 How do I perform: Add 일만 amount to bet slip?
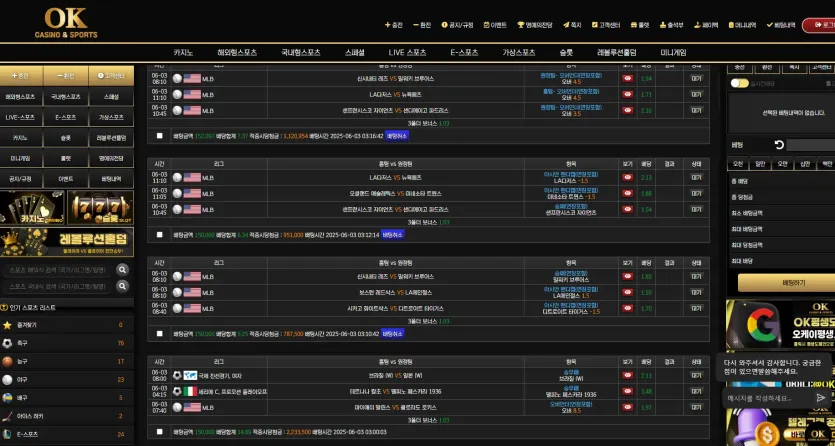[x=760, y=164]
